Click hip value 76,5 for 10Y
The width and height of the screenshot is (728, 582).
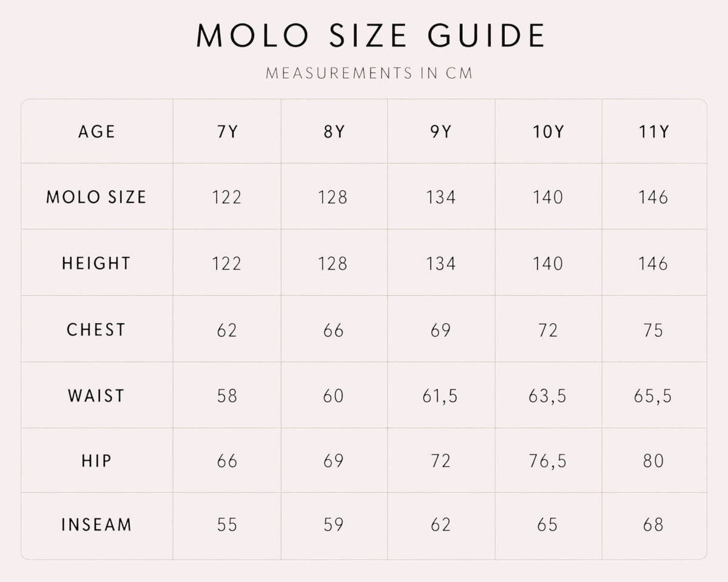pyautogui.click(x=548, y=461)
